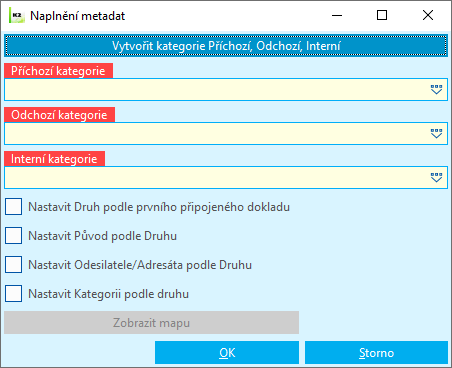The width and height of the screenshot is (452, 368).
Task: Click the Naplnění metadat window title
Action: pos(77,16)
